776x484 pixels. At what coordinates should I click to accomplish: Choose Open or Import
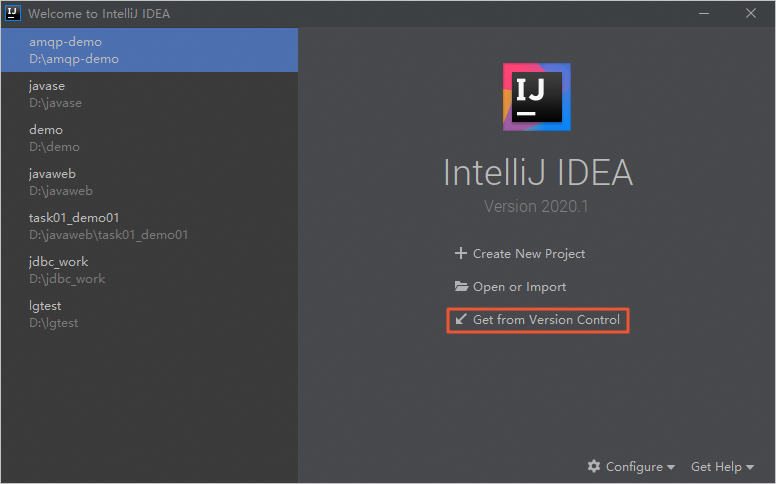coord(510,287)
